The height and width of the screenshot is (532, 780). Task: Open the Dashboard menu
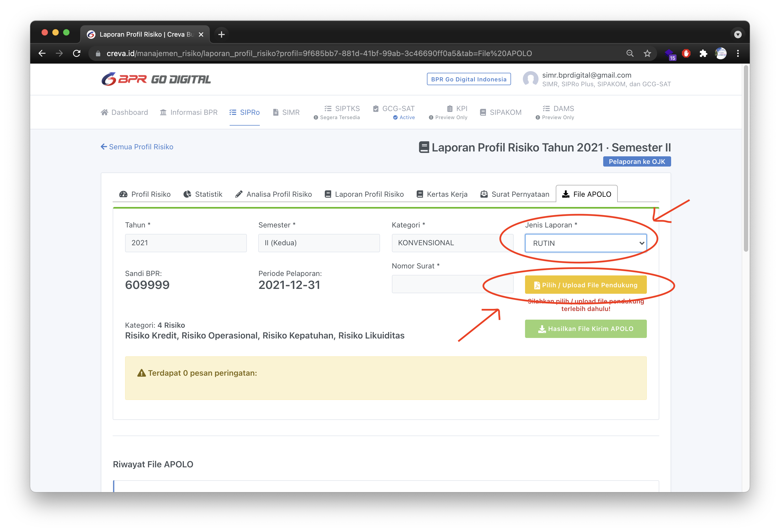pyautogui.click(x=124, y=112)
